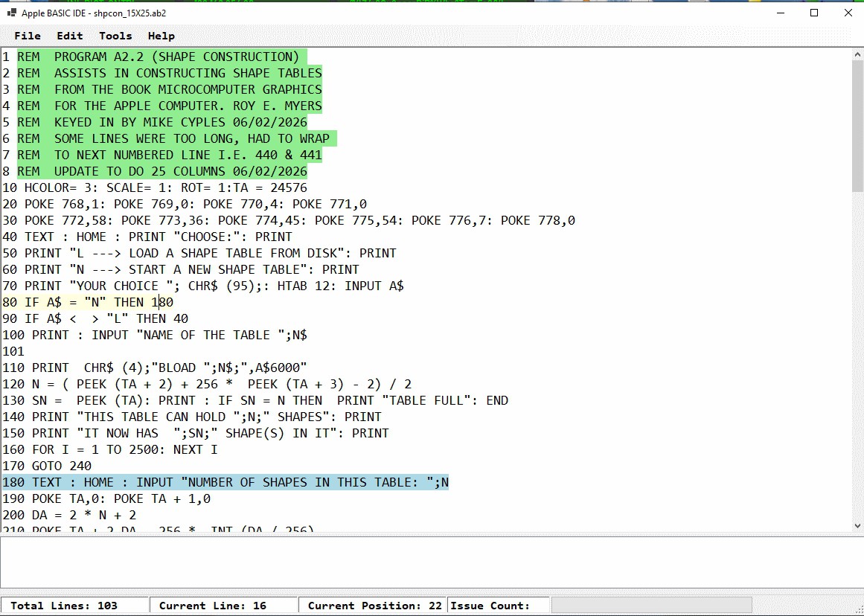Click the Total Lines status field
Image resolution: width=864 pixels, height=616 pixels.
point(75,606)
